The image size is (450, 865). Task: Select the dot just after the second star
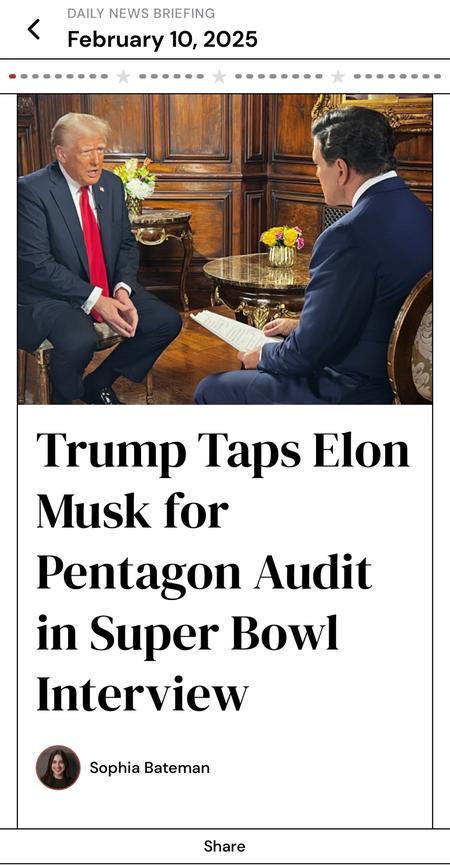[238, 76]
